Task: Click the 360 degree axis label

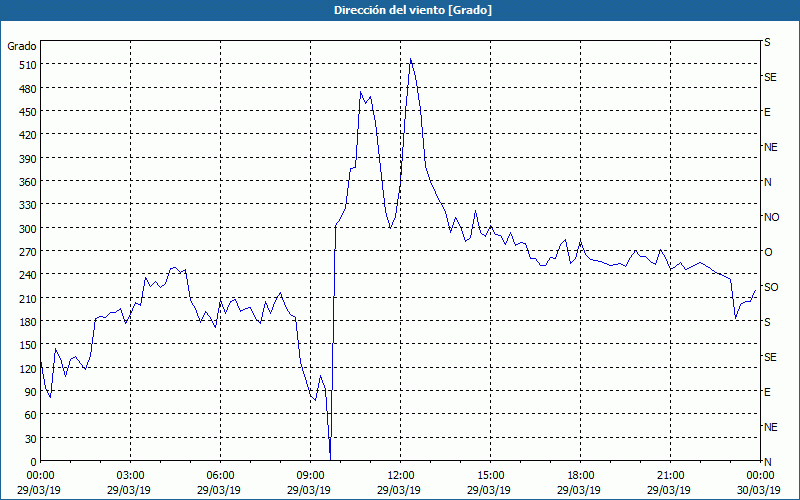Action: click(x=28, y=182)
